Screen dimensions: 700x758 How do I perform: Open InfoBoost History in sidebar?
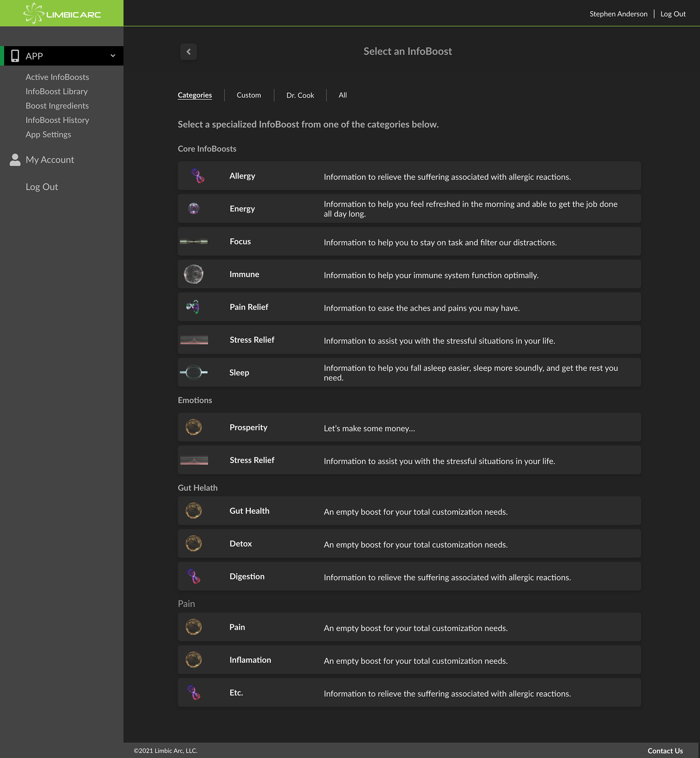57,120
